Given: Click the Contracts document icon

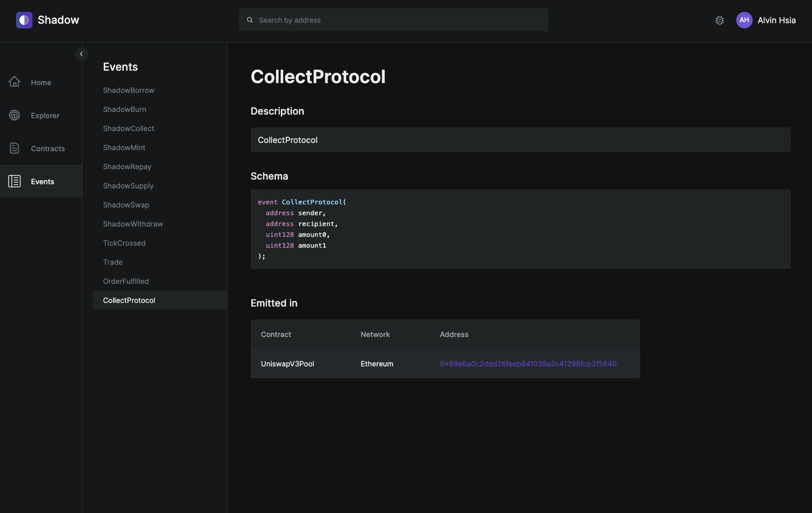Looking at the screenshot, I should 14,148.
